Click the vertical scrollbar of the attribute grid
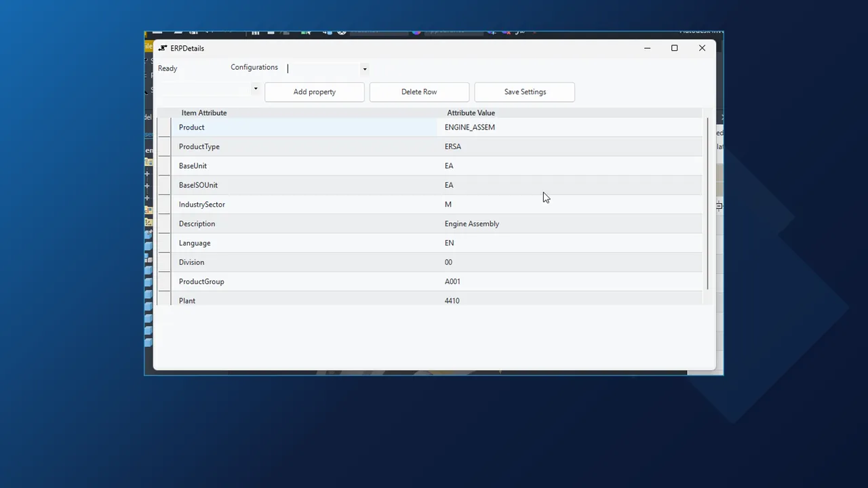The image size is (868, 488). pos(707,203)
